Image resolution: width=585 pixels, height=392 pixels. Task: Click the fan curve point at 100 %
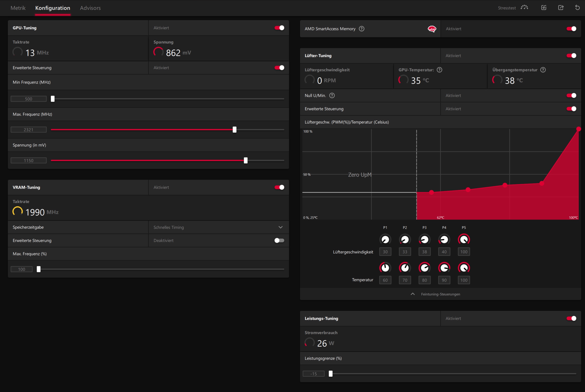coord(579,129)
